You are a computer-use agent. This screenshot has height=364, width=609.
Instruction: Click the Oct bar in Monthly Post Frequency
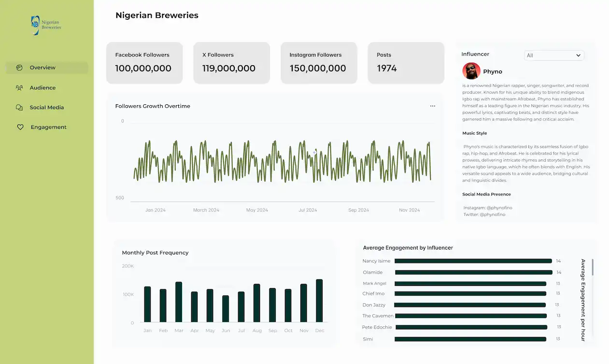(x=288, y=306)
